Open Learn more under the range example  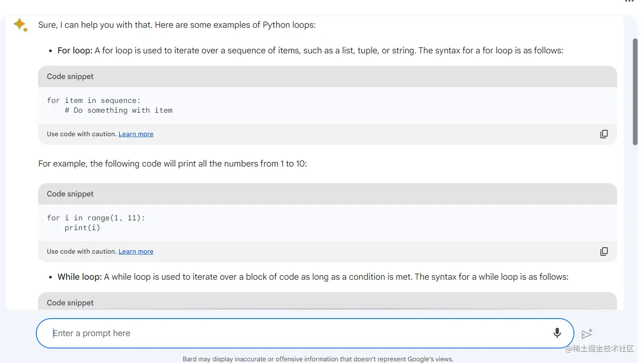click(x=135, y=251)
